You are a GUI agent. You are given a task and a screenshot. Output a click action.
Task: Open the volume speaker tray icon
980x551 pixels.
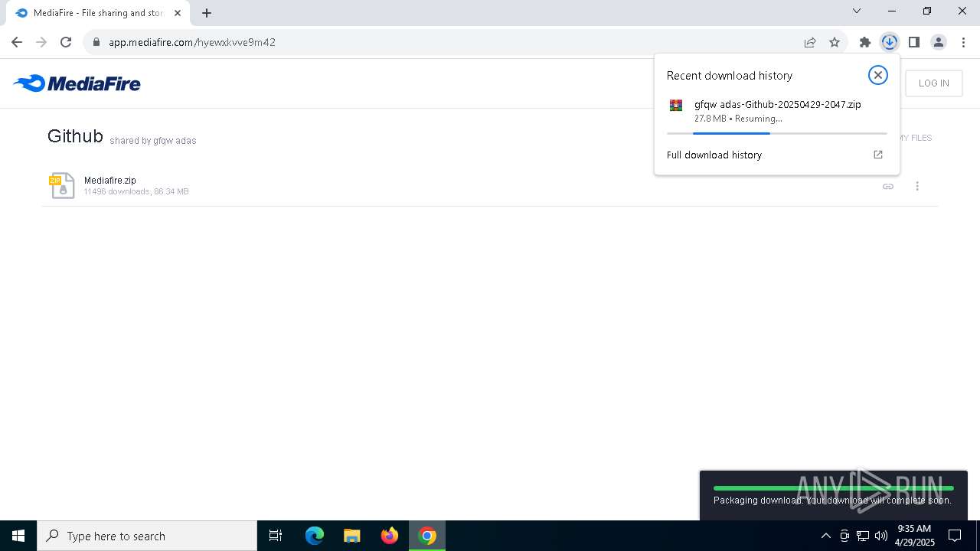(x=881, y=536)
